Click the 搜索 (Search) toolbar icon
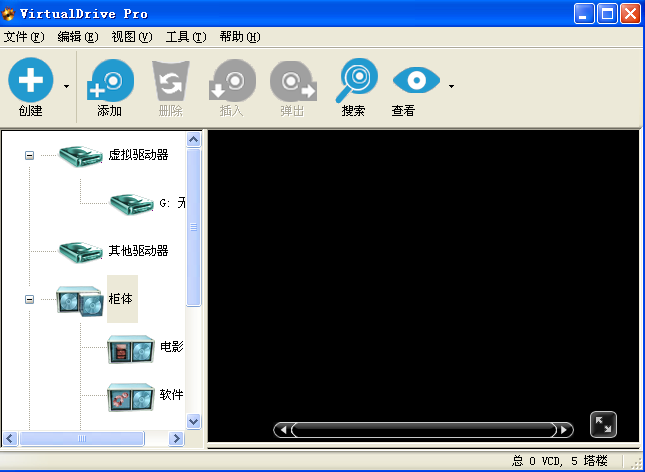The height and width of the screenshot is (472, 645). coord(355,80)
